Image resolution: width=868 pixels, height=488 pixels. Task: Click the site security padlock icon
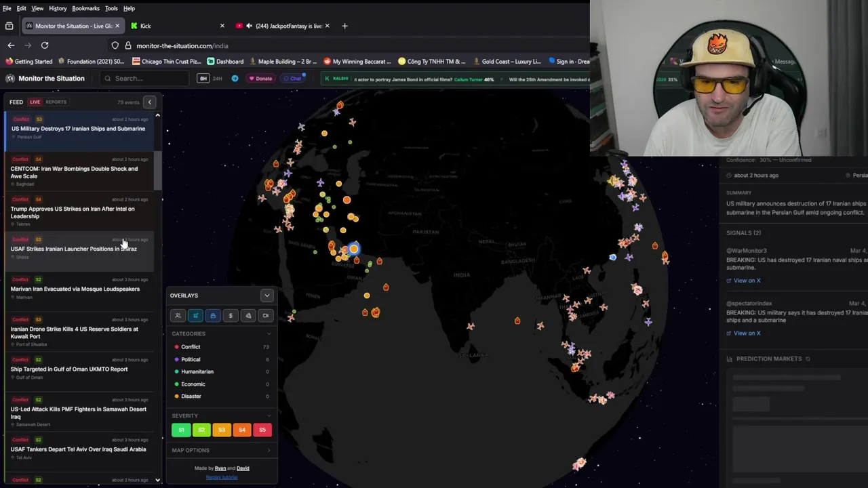click(x=127, y=45)
